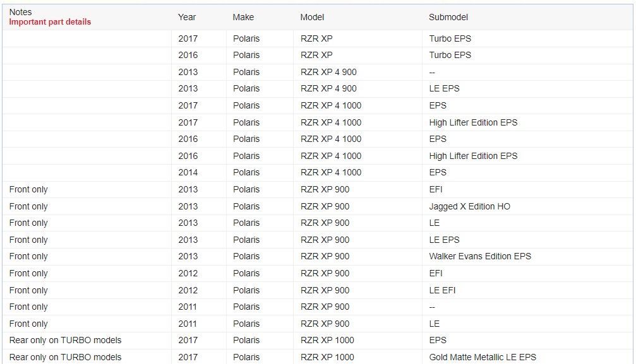Click the Model column header
Image resolution: width=636 pixels, height=364 pixels.
(x=312, y=17)
